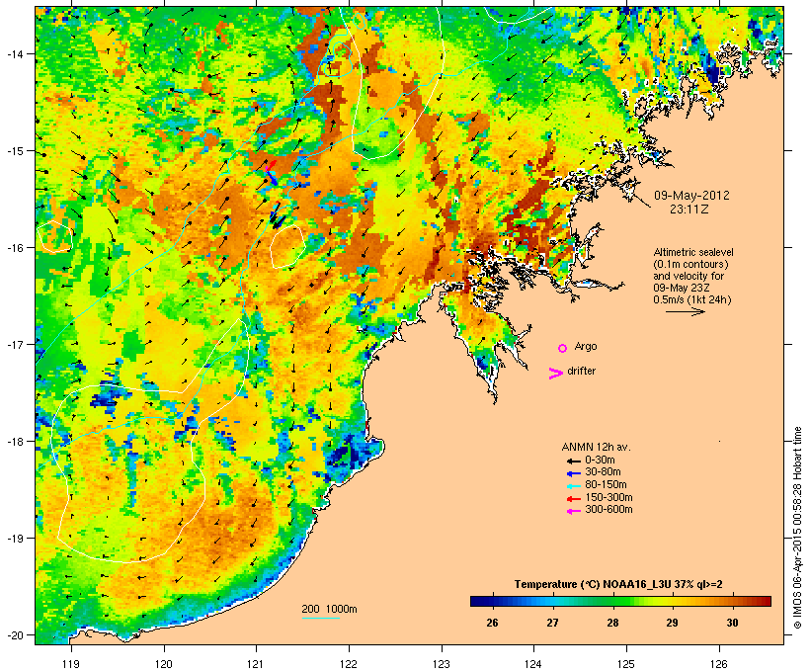Click the magenta 300-600m arrow icon
The width and height of the screenshot is (810, 672).
(573, 511)
